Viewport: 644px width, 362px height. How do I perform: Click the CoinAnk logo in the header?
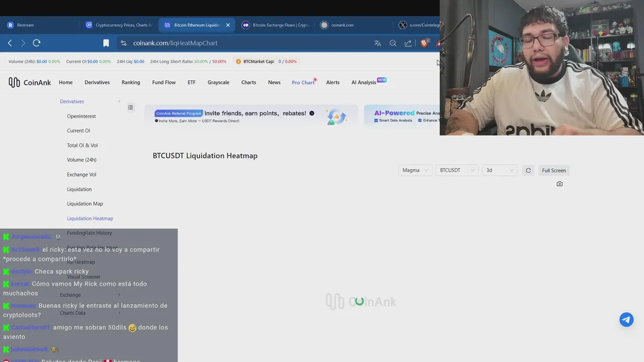click(x=30, y=82)
